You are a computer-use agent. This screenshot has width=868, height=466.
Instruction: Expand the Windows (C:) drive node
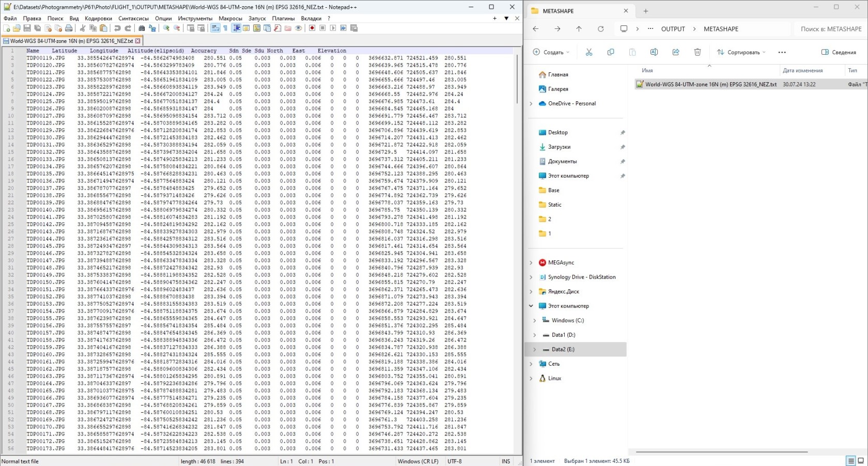click(534, 320)
